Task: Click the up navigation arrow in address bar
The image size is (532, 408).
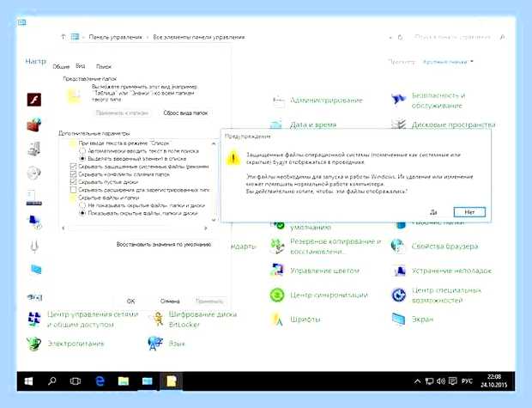Action: pos(63,37)
